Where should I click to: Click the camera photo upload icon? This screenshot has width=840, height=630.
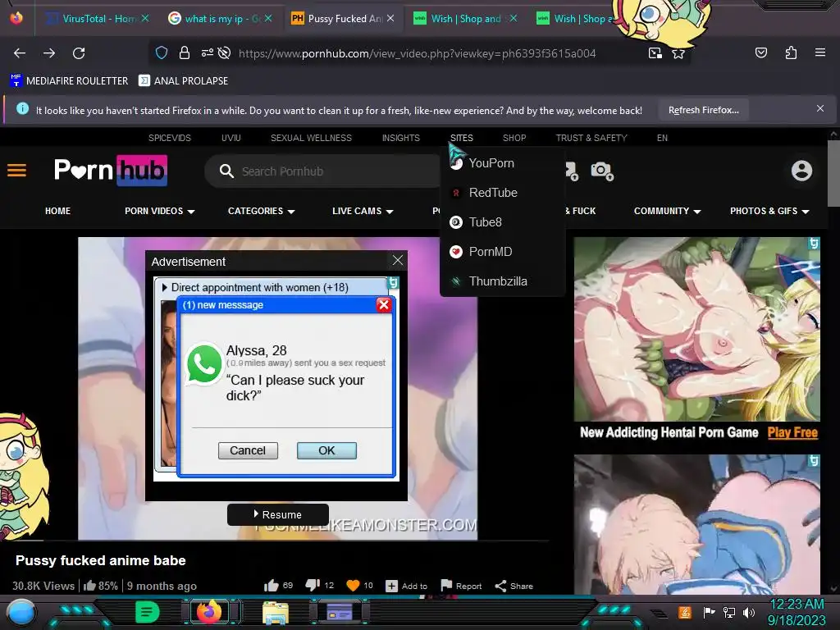pos(602,171)
